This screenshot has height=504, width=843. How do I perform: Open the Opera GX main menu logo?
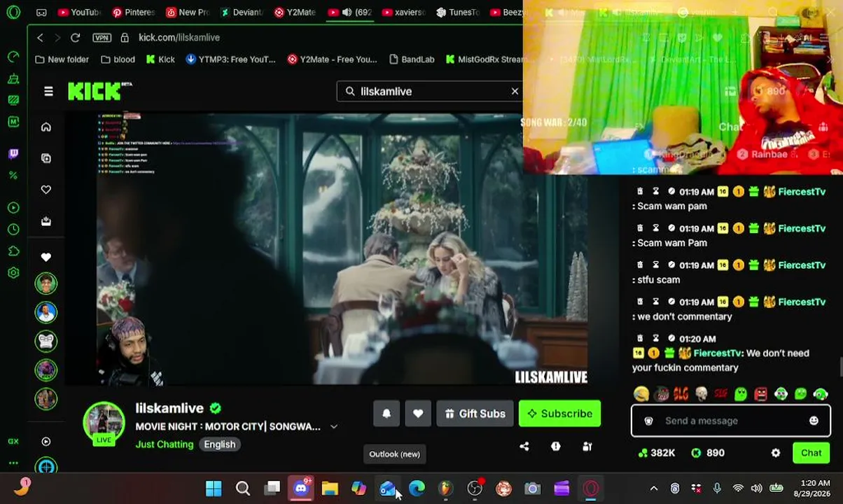click(x=13, y=12)
